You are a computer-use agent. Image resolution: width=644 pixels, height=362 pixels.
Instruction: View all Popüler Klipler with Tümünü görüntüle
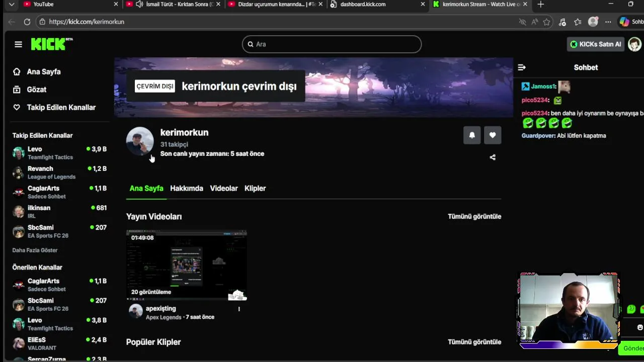point(474,342)
